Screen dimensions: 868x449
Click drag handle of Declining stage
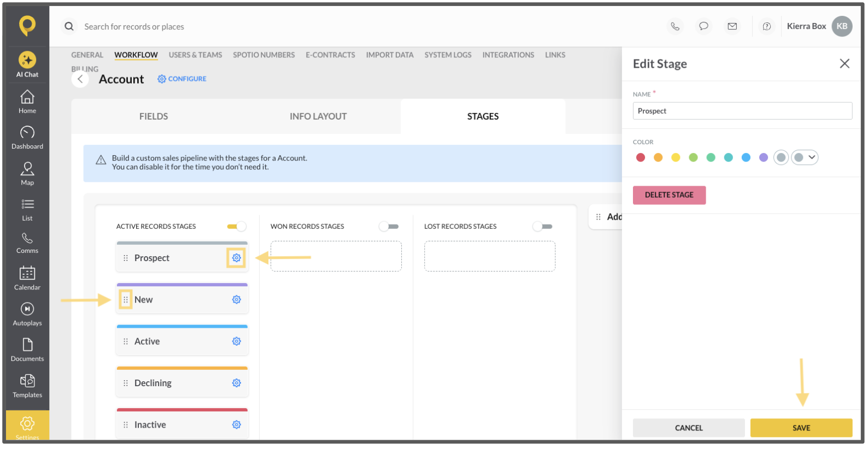pyautogui.click(x=126, y=383)
